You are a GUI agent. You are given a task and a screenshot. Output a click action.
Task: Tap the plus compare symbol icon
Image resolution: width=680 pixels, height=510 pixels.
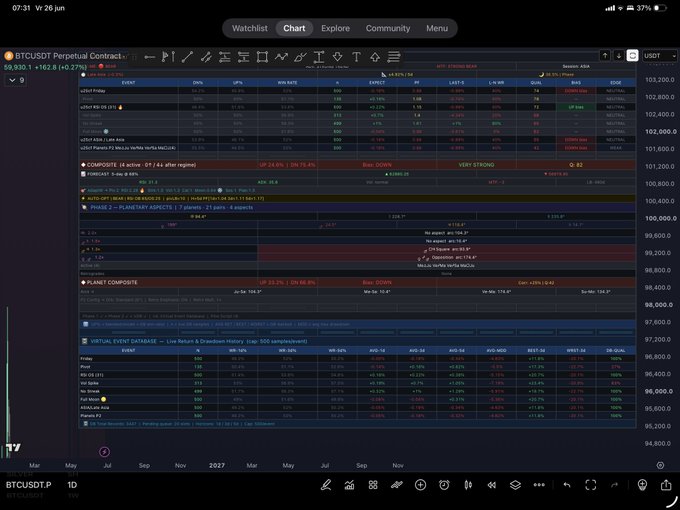(x=420, y=485)
